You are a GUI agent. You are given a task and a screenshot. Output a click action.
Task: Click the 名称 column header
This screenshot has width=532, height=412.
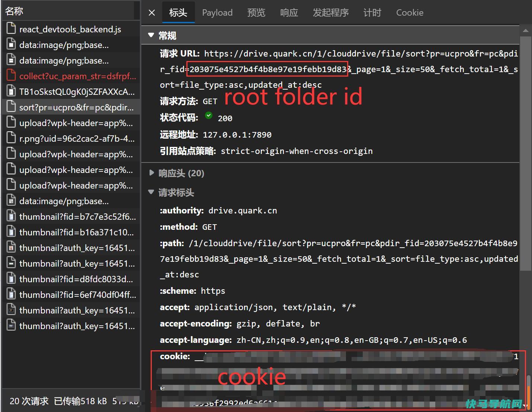pos(69,11)
